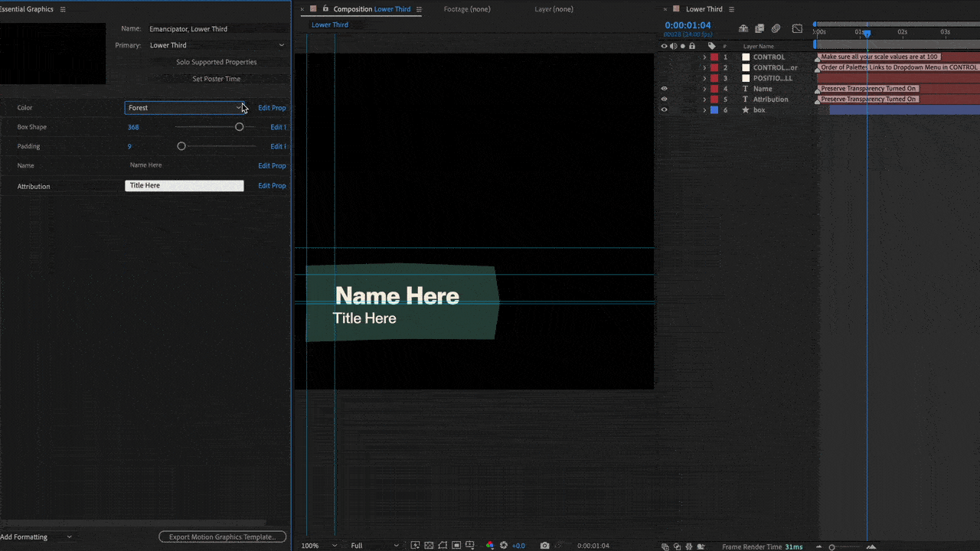Image resolution: width=980 pixels, height=551 pixels.
Task: Switch to the Footage (none) tab
Action: click(x=467, y=9)
